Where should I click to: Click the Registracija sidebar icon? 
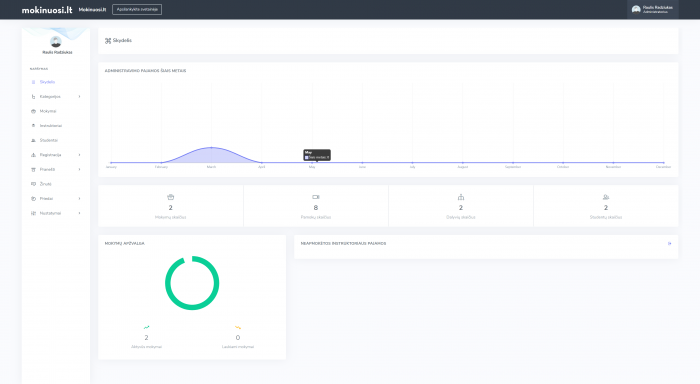33,155
